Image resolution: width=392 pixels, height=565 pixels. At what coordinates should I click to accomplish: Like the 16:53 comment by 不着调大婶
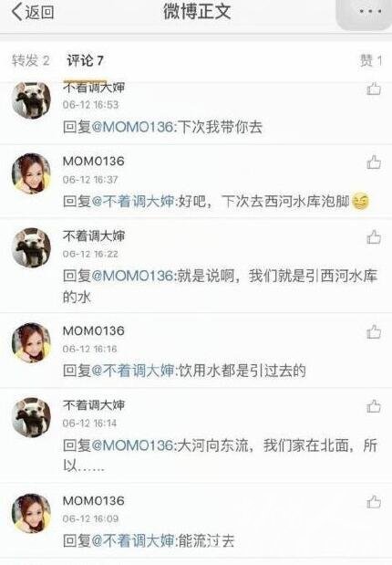point(374,89)
